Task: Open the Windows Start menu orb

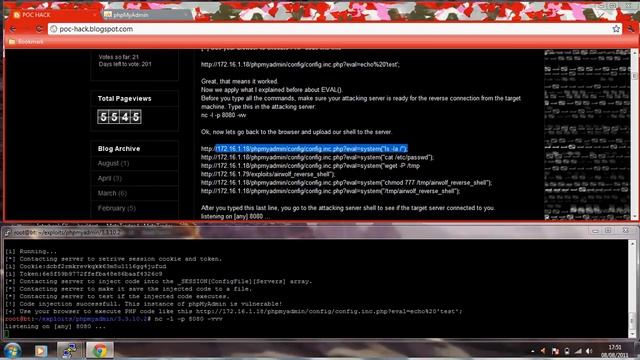Action: (x=12, y=350)
